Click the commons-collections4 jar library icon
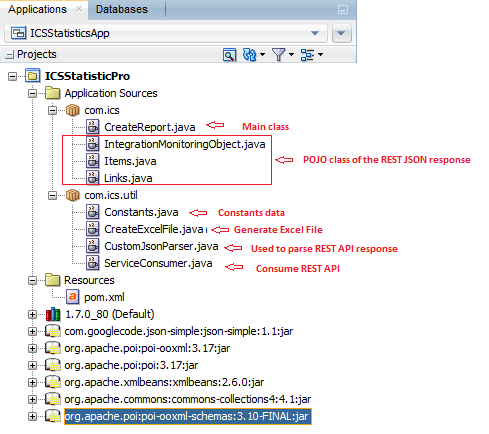Viewport: 489px width, 434px height. [x=53, y=399]
